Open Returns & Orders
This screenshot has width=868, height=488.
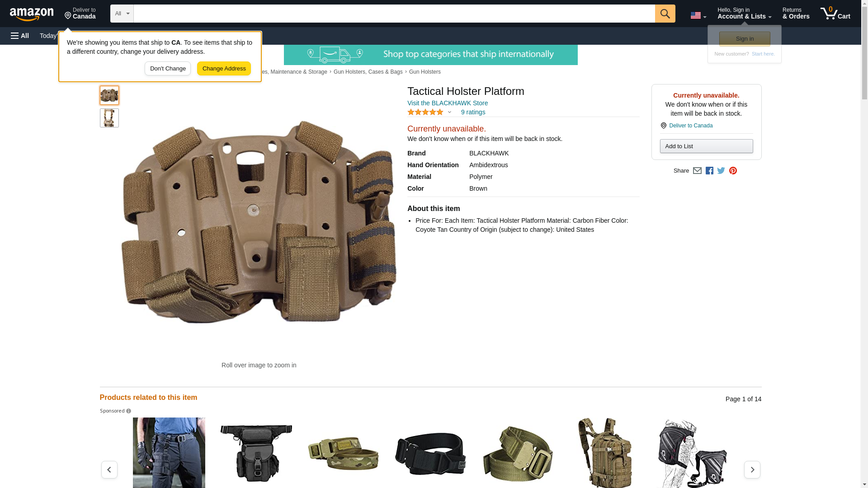(x=796, y=14)
